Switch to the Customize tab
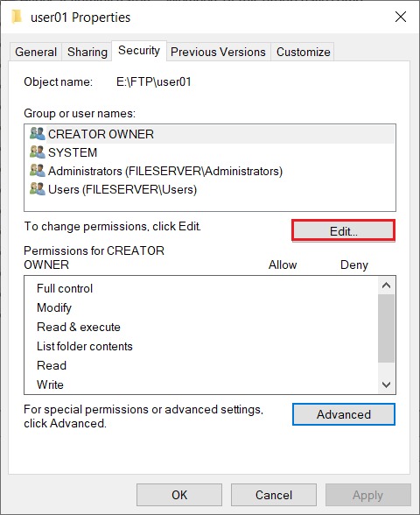Image resolution: width=420 pixels, height=515 pixels. (303, 52)
